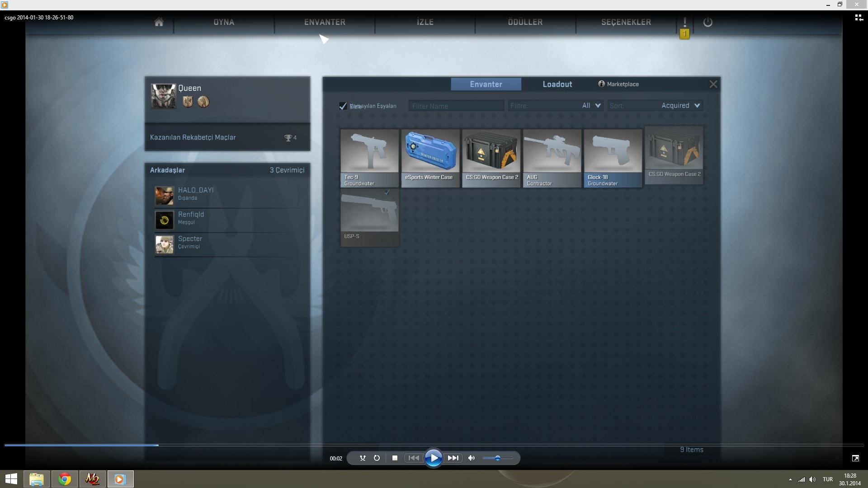Adjust the media player volume slider
The image size is (868, 488).
pos(497,458)
